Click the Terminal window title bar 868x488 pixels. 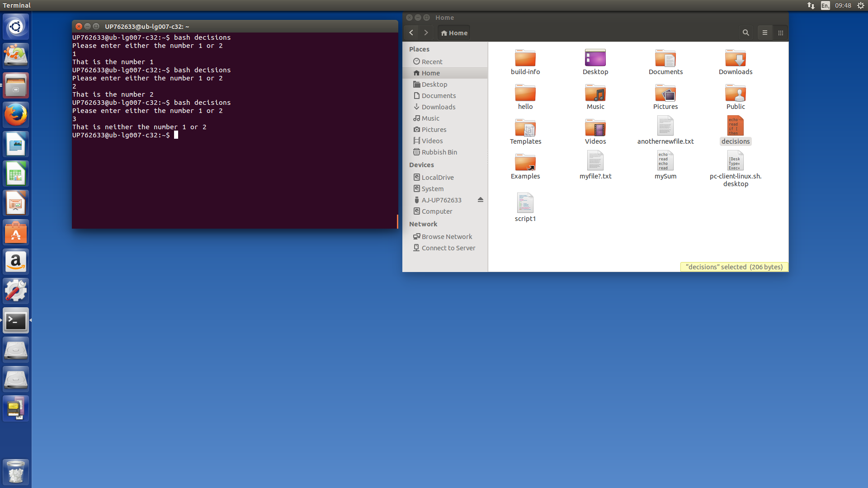235,26
